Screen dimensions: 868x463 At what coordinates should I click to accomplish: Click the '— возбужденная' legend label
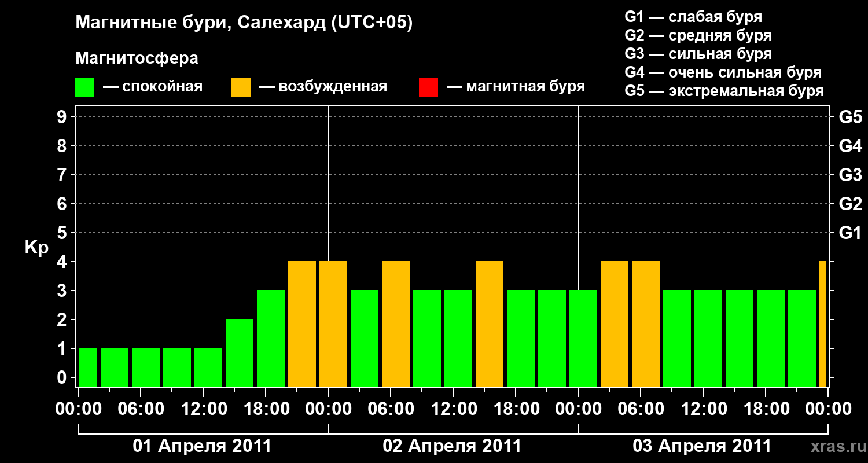(x=323, y=87)
